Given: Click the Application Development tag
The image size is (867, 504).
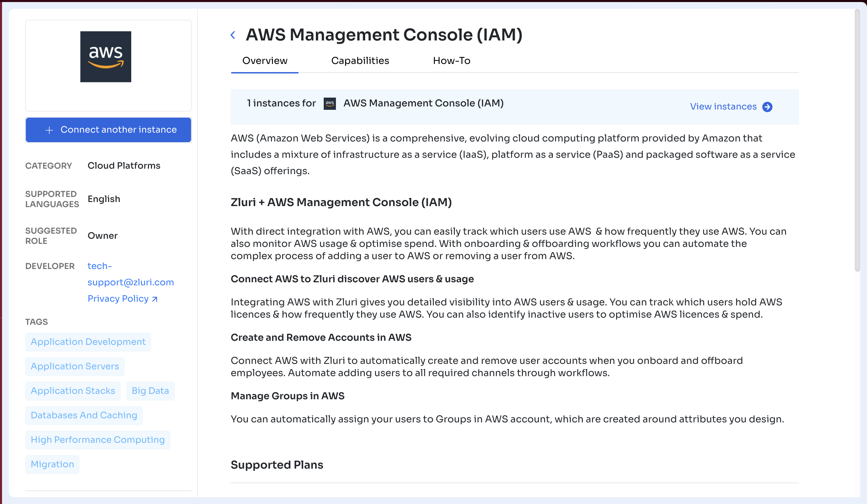Looking at the screenshot, I should 88,342.
